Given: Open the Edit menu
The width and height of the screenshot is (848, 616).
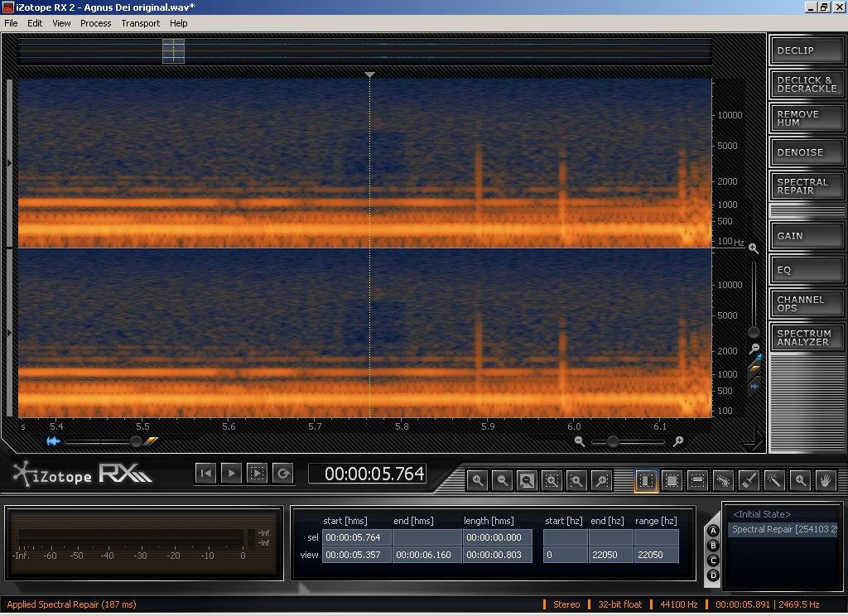Looking at the screenshot, I should click(35, 23).
